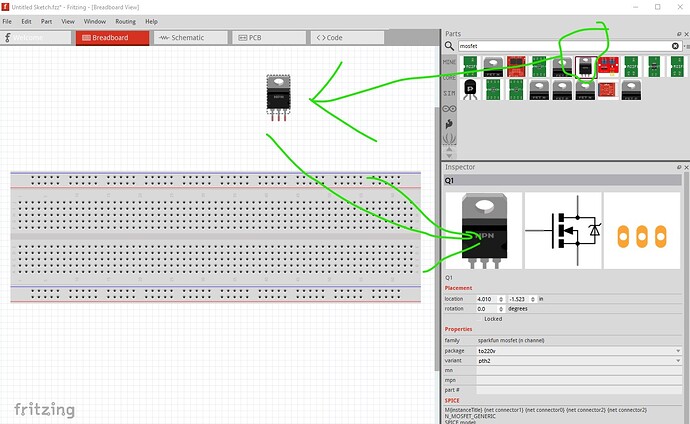Float the Parts panel

(x=679, y=34)
